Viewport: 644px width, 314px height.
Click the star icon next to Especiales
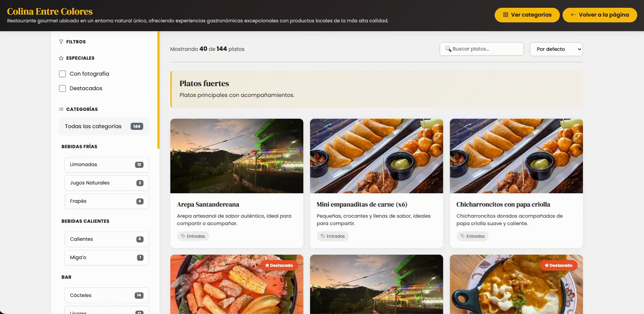(x=61, y=58)
